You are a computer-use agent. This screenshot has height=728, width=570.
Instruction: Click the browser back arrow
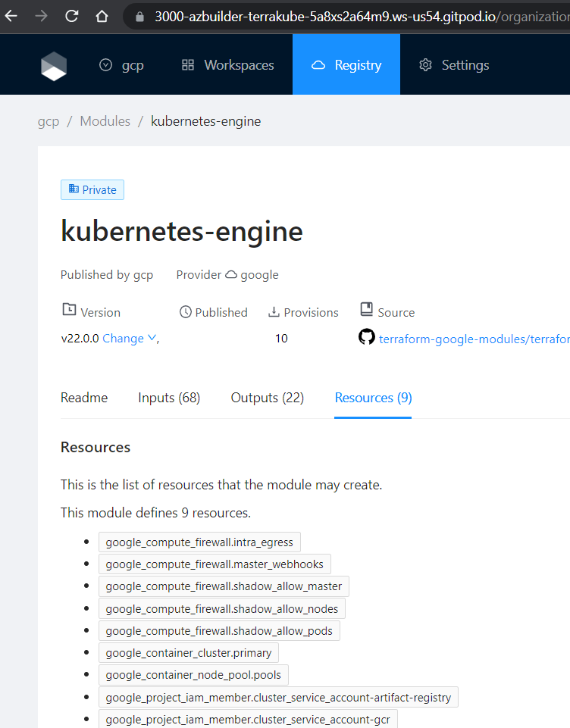[11, 16]
